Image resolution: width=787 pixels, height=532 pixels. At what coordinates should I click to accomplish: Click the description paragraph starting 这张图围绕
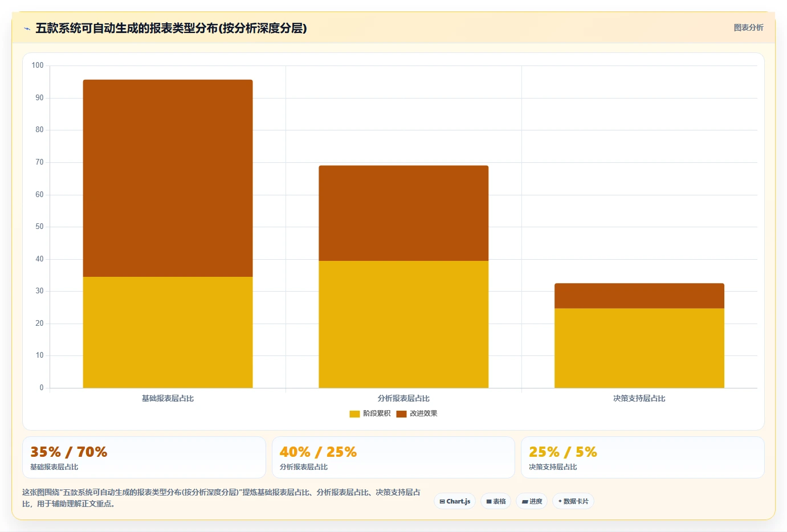coord(222,498)
